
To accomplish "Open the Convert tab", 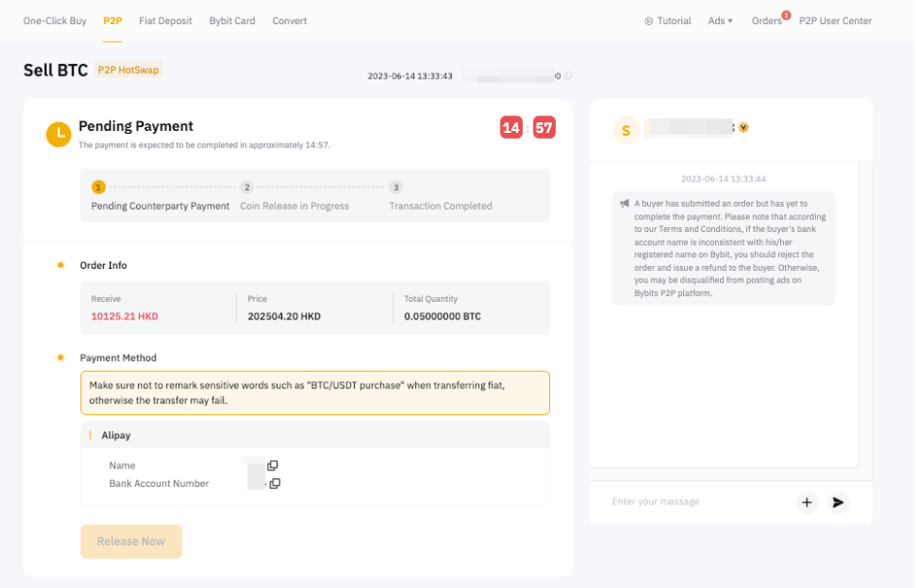I will [289, 20].
